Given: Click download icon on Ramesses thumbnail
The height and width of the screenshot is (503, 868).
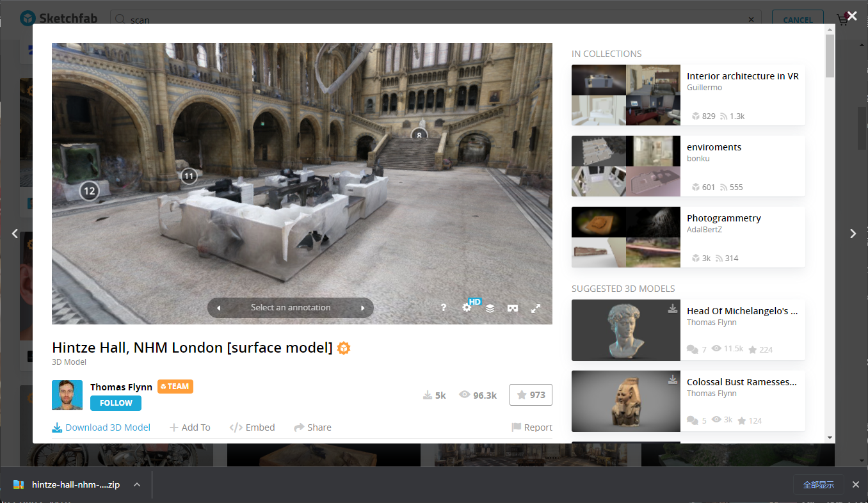Looking at the screenshot, I should pos(672,379).
